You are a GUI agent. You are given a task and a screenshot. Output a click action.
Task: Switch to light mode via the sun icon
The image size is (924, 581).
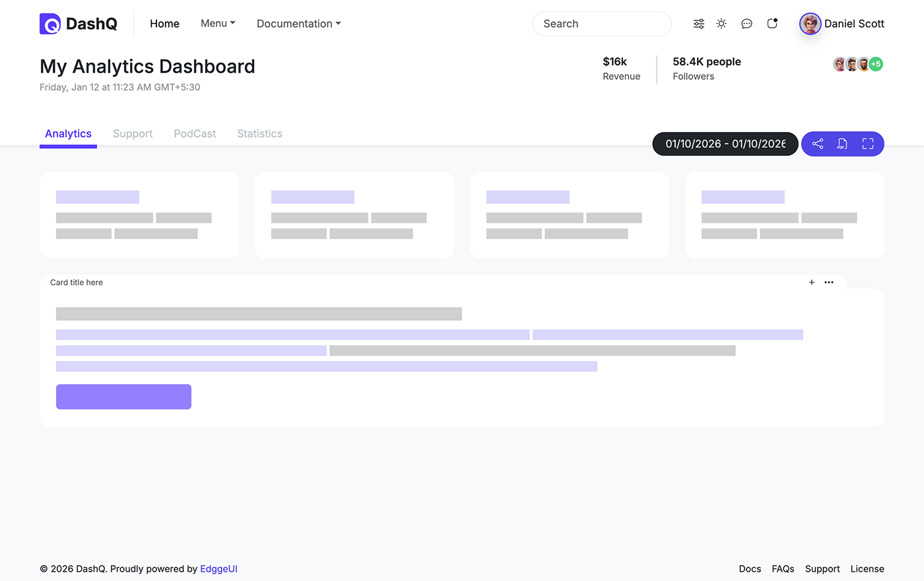(x=721, y=23)
